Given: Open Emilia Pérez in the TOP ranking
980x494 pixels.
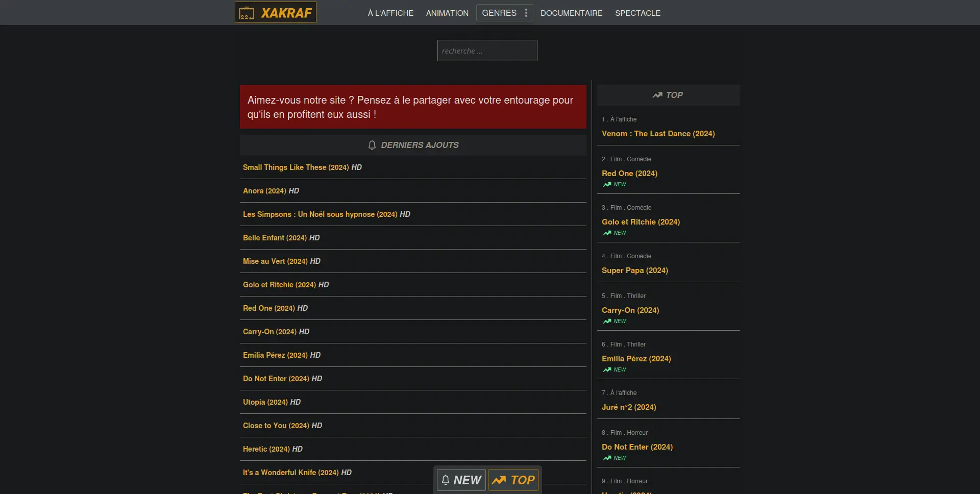Looking at the screenshot, I should pyautogui.click(x=636, y=359).
